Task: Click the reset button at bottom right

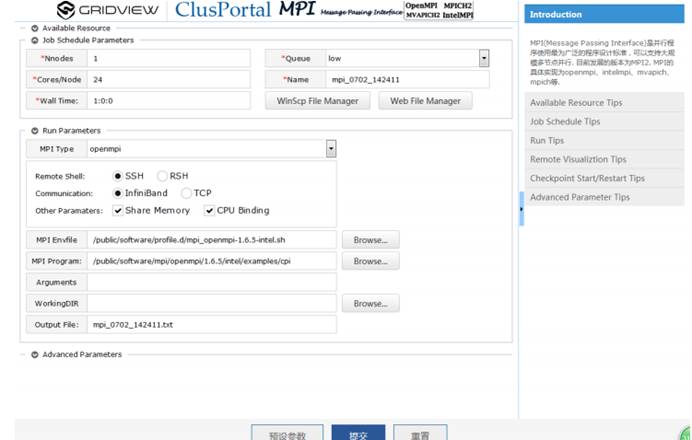Action: 420,434
